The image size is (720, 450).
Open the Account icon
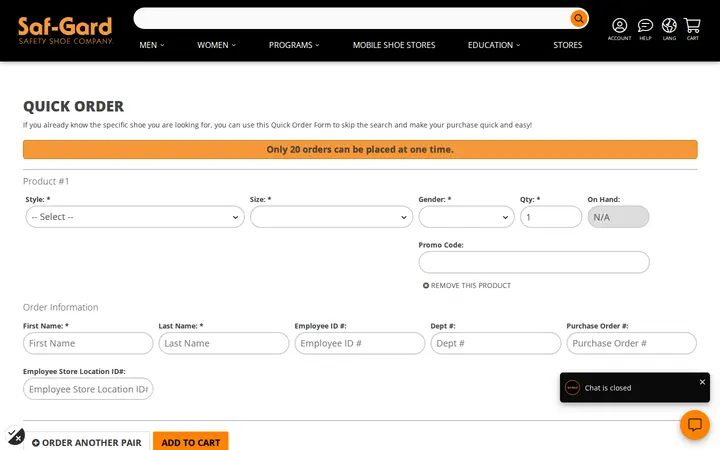[x=619, y=29]
